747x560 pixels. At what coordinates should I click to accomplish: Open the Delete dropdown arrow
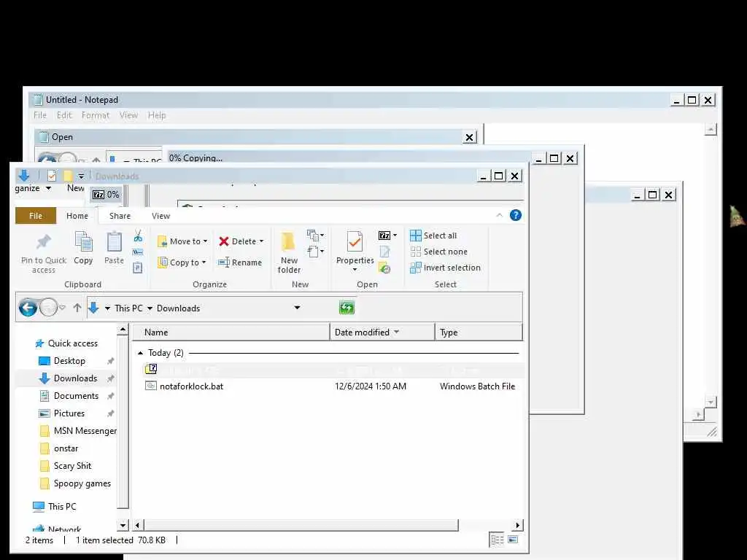[x=261, y=241]
